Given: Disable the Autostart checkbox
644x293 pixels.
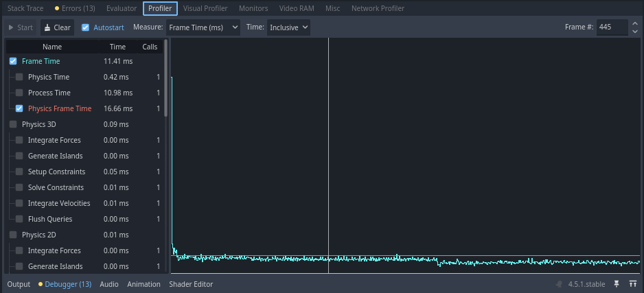Looking at the screenshot, I should coord(86,28).
